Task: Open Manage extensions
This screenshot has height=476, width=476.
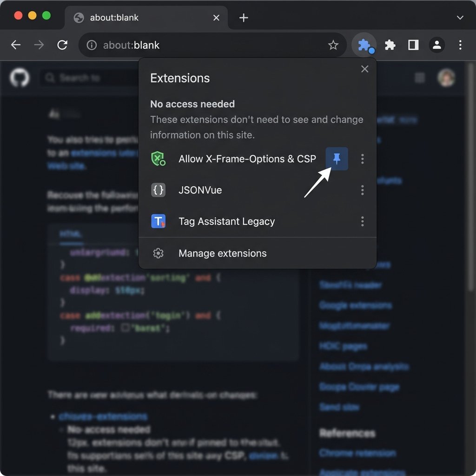Action: coord(257,253)
